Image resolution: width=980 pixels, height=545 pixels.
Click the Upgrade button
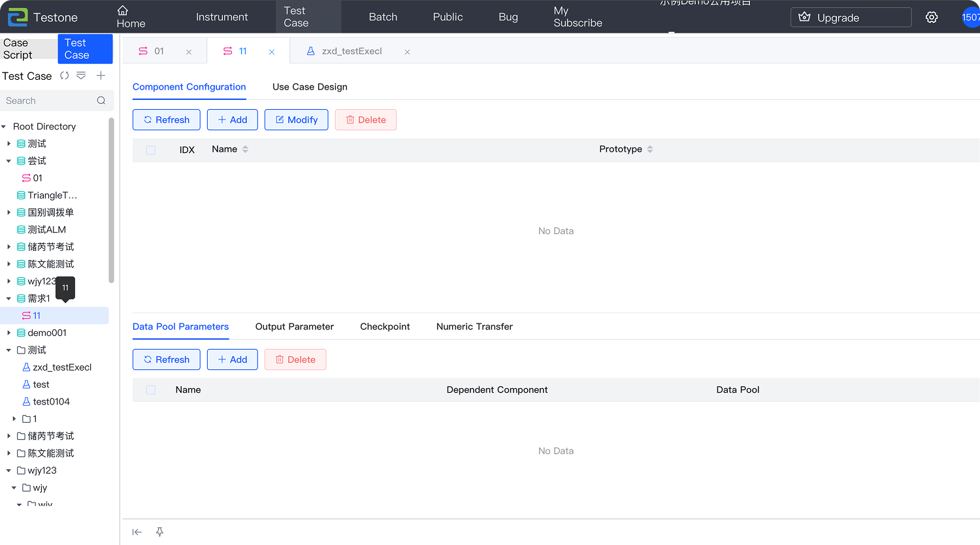[x=851, y=18]
